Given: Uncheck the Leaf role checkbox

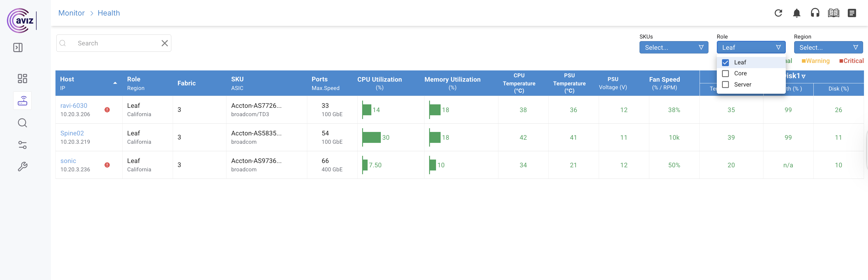Looking at the screenshot, I should coord(725,62).
